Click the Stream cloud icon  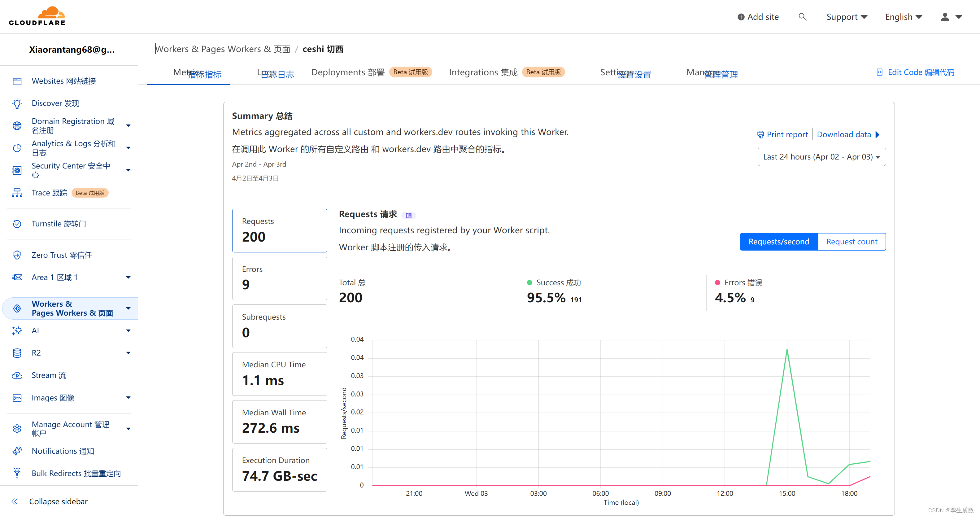tap(17, 375)
